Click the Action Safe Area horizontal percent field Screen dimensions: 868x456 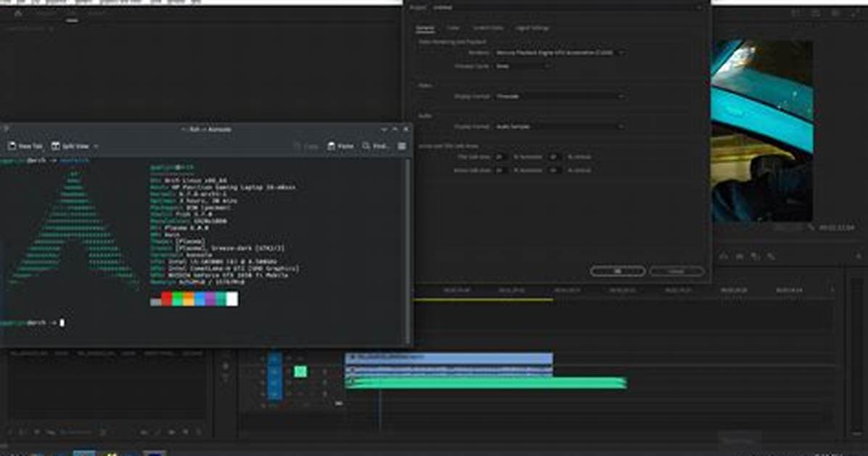500,171
